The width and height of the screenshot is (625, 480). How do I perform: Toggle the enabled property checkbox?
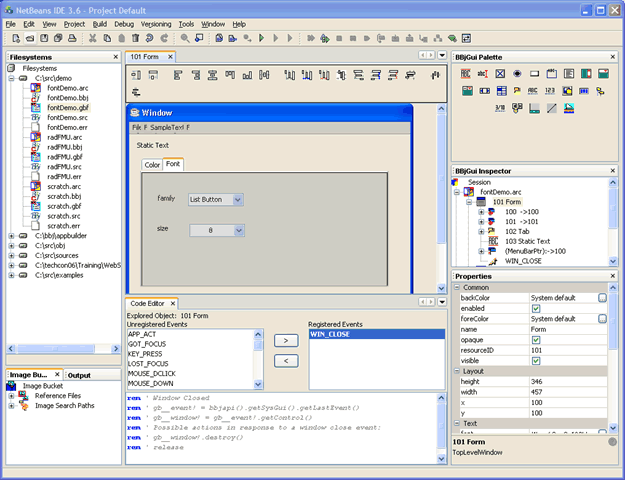pyautogui.click(x=536, y=309)
